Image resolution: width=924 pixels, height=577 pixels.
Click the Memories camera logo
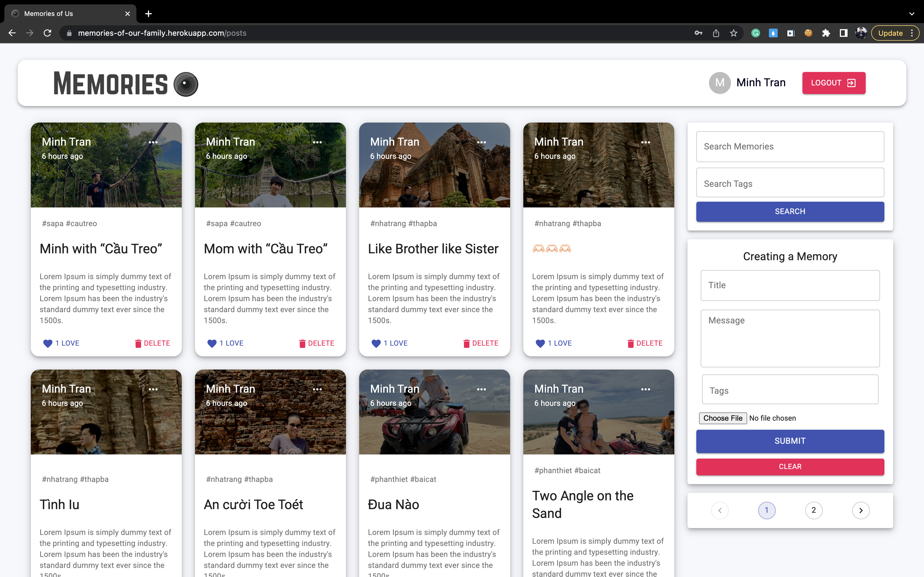click(186, 84)
